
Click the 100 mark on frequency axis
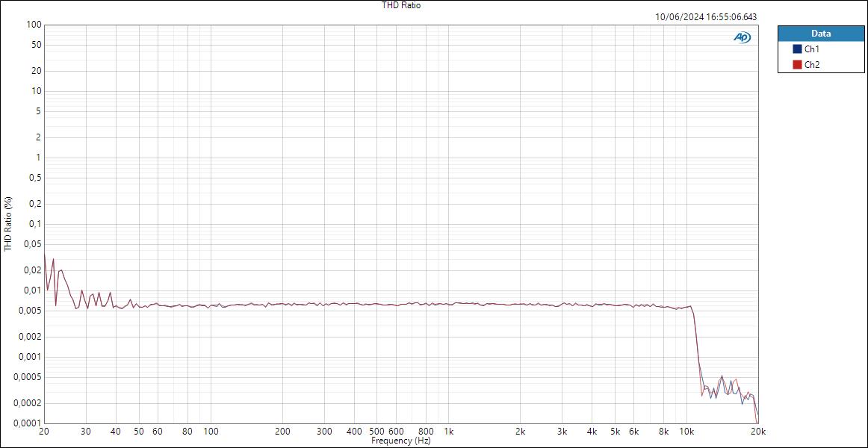click(212, 432)
